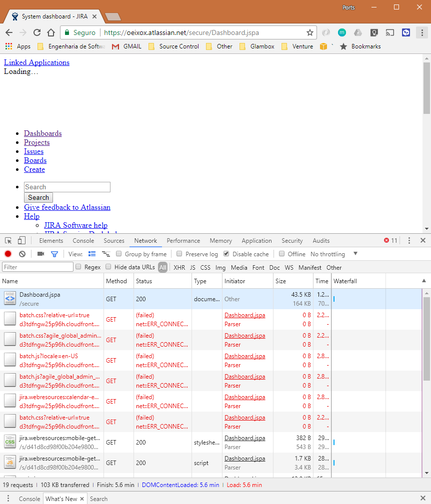Open the DevTools customize menu

(x=409, y=240)
